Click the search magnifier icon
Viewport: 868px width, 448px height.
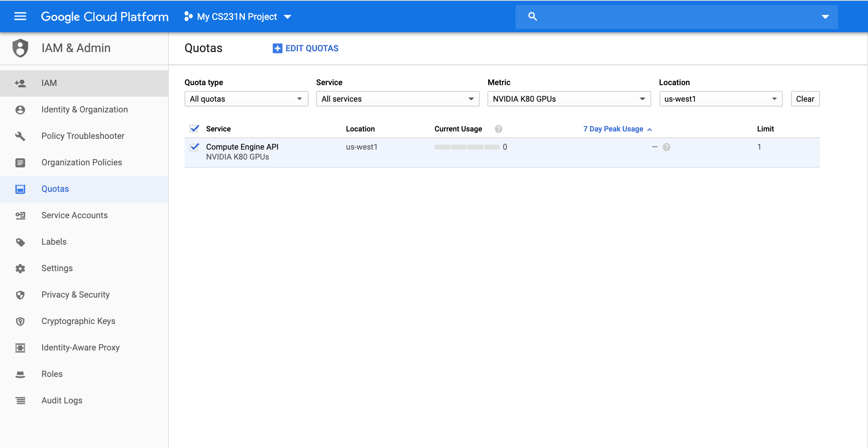pyautogui.click(x=532, y=17)
